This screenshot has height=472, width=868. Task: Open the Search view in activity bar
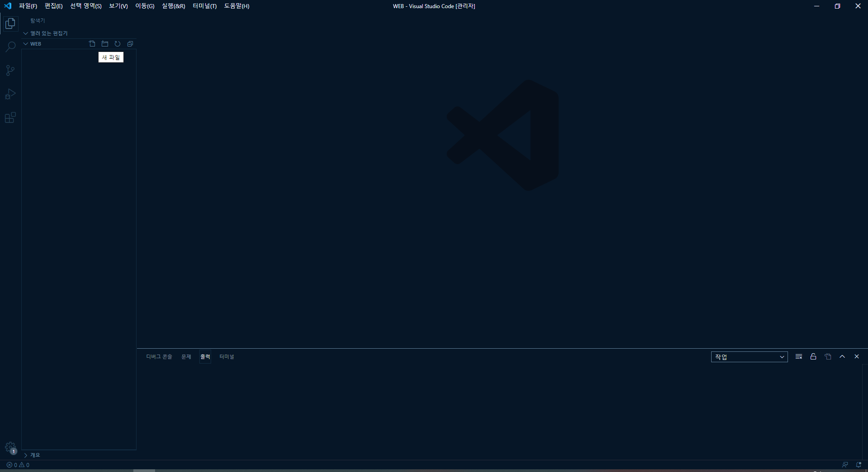[x=10, y=47]
